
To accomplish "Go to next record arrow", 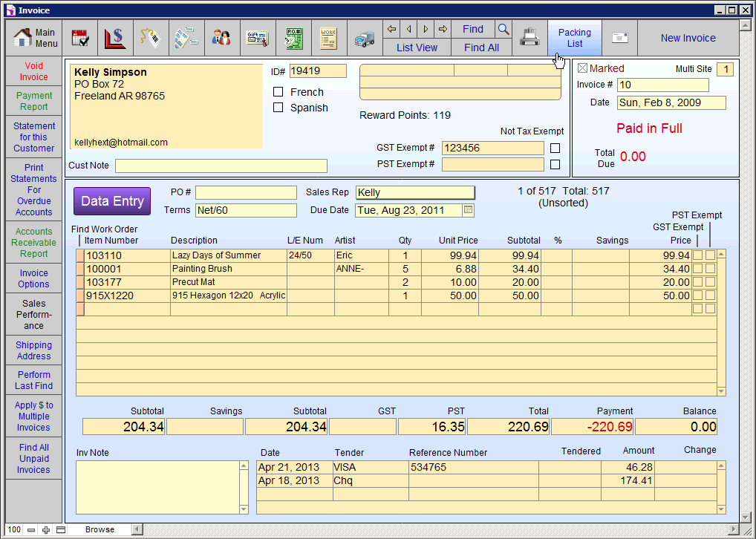I will pyautogui.click(x=426, y=30).
